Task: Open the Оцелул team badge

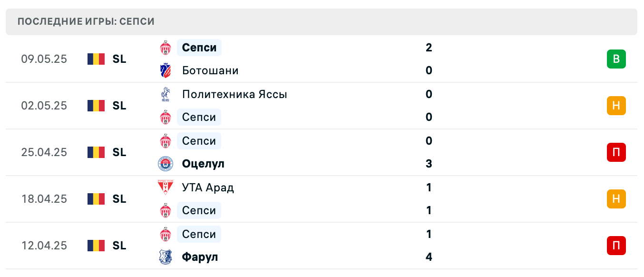Action: tap(166, 164)
